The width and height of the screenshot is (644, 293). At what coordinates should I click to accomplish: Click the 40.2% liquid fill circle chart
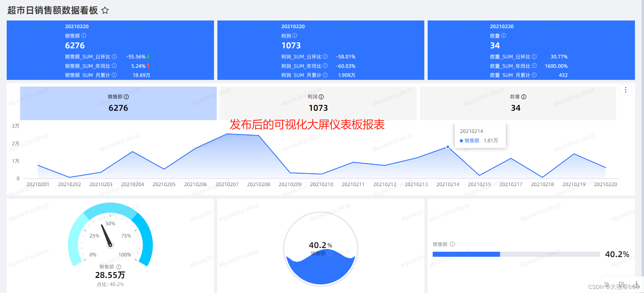click(321, 249)
